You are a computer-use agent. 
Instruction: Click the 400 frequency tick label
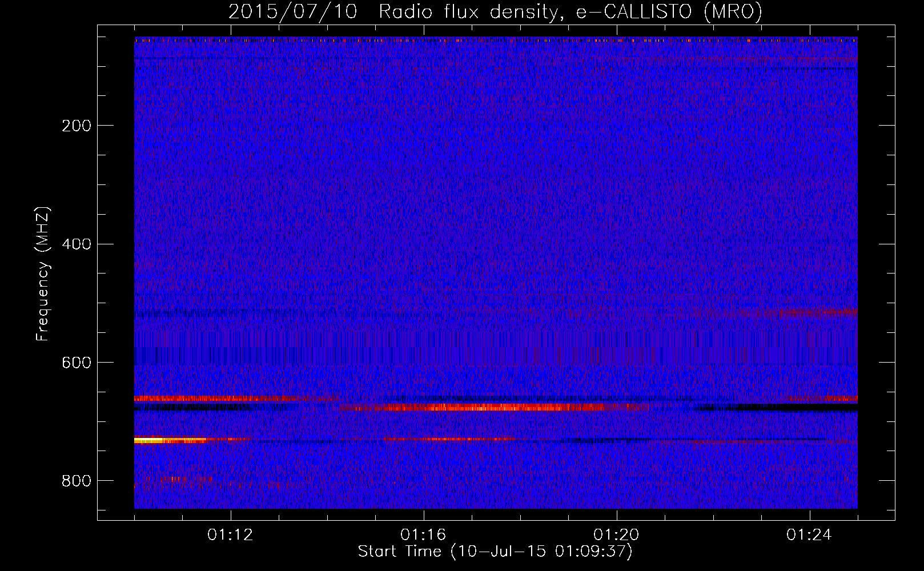[77, 244]
